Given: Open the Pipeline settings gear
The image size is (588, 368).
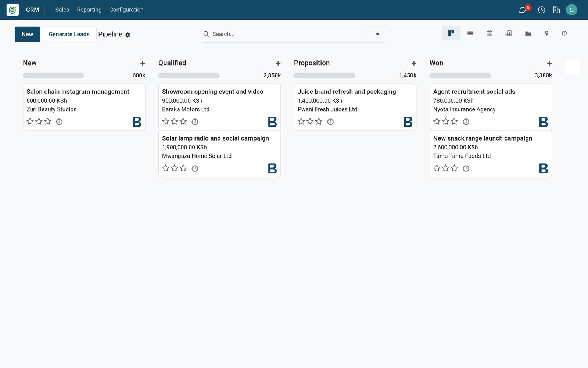Looking at the screenshot, I should [128, 35].
